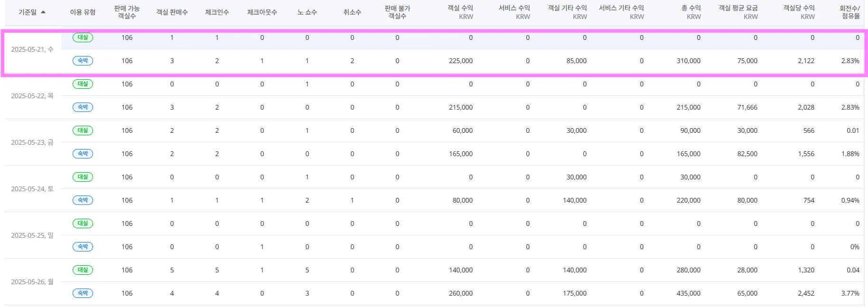The height and width of the screenshot is (307, 868).
Task: Click the sort arrow next to 기준일
Action: pos(43,12)
